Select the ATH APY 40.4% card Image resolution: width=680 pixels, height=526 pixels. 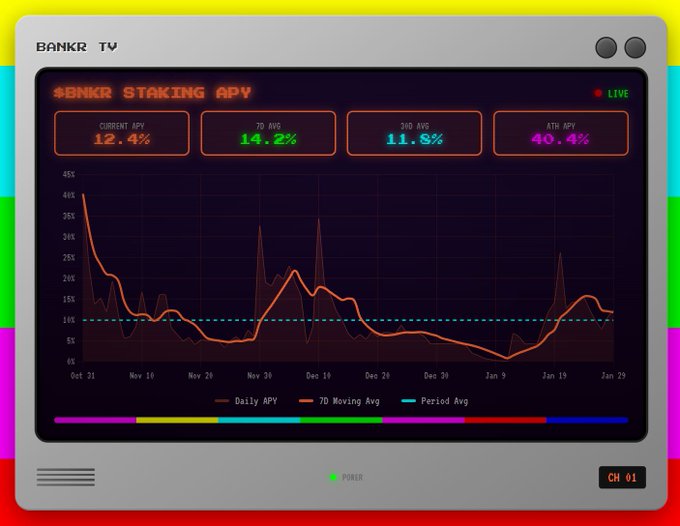point(560,133)
